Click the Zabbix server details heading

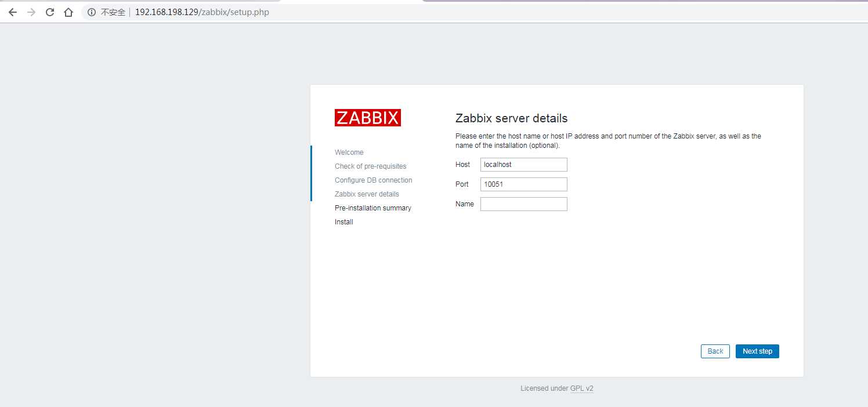point(512,118)
